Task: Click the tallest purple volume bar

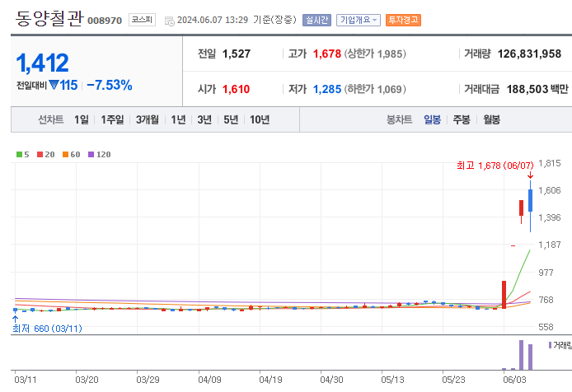Action: coord(521,355)
